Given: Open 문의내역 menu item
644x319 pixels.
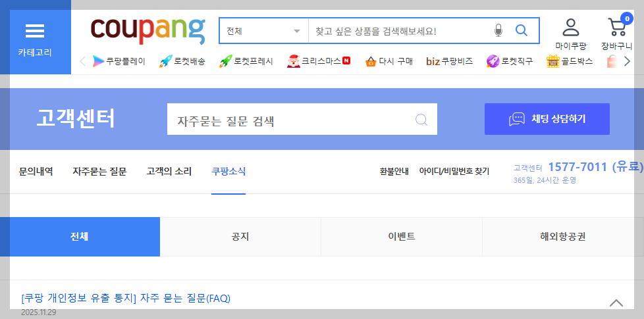Looking at the screenshot, I should click(x=36, y=172).
